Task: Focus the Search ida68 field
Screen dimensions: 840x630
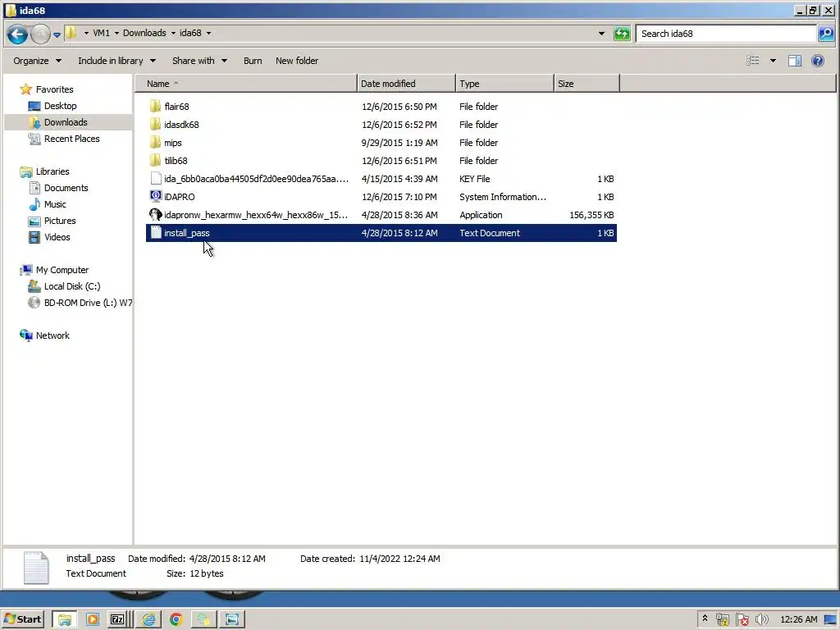Action: tap(725, 33)
